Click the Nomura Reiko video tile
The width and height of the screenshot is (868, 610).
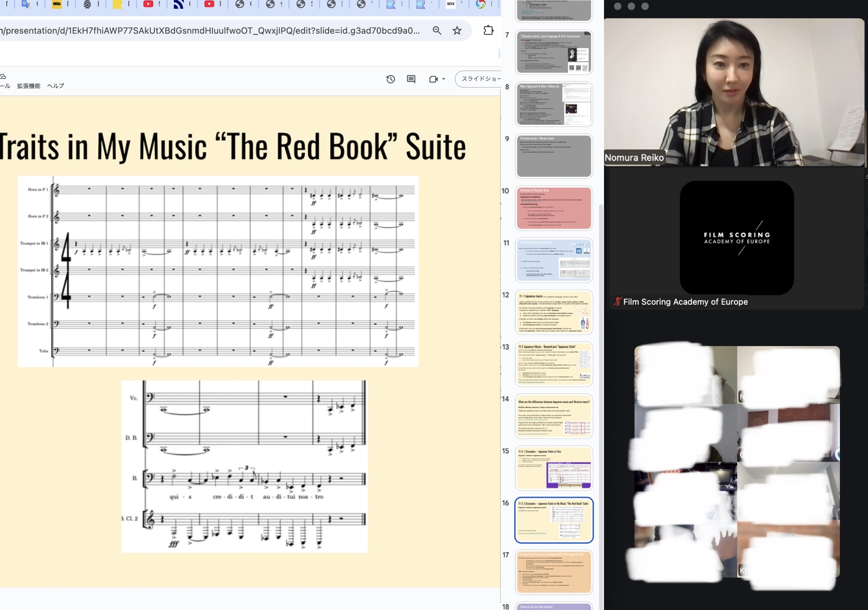734,92
